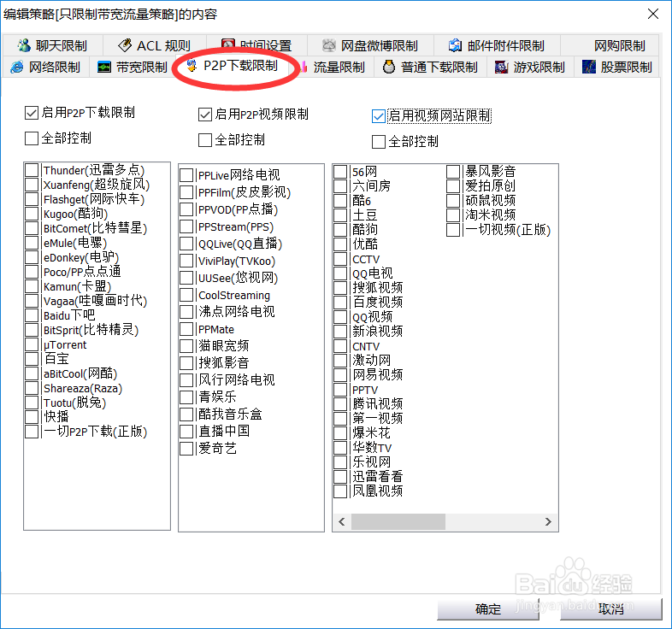Check the 优酷 video site box

[x=340, y=244]
